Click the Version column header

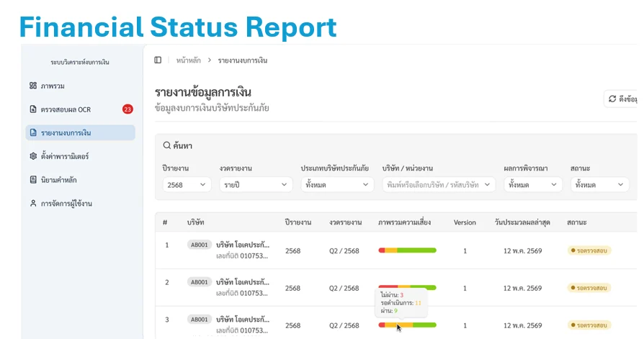pos(465,222)
